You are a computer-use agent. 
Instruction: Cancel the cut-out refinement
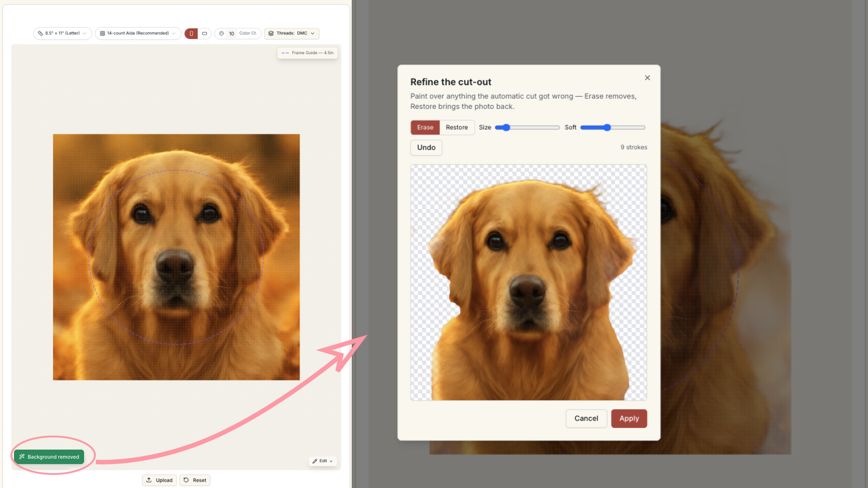click(x=586, y=418)
